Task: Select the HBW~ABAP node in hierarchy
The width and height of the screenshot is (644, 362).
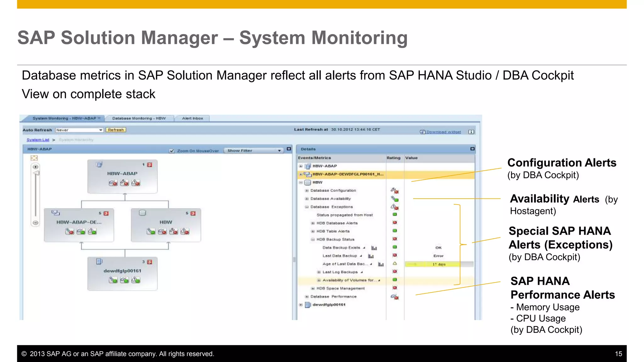Action: (122, 176)
